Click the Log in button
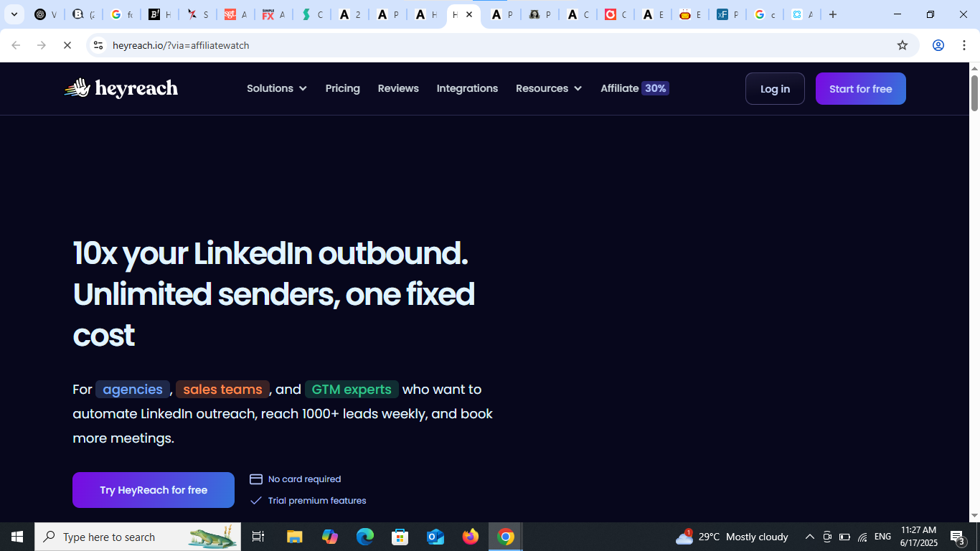The height and width of the screenshot is (551, 980). point(775,89)
